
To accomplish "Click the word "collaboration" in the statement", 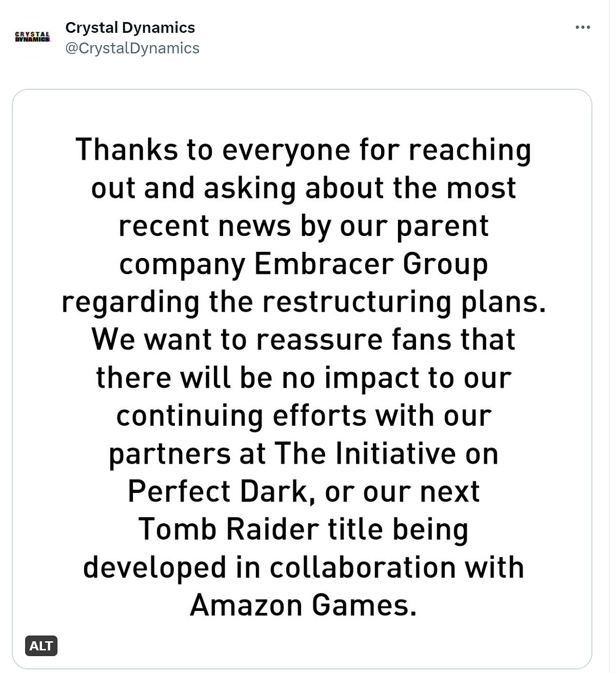I will tap(363, 567).
